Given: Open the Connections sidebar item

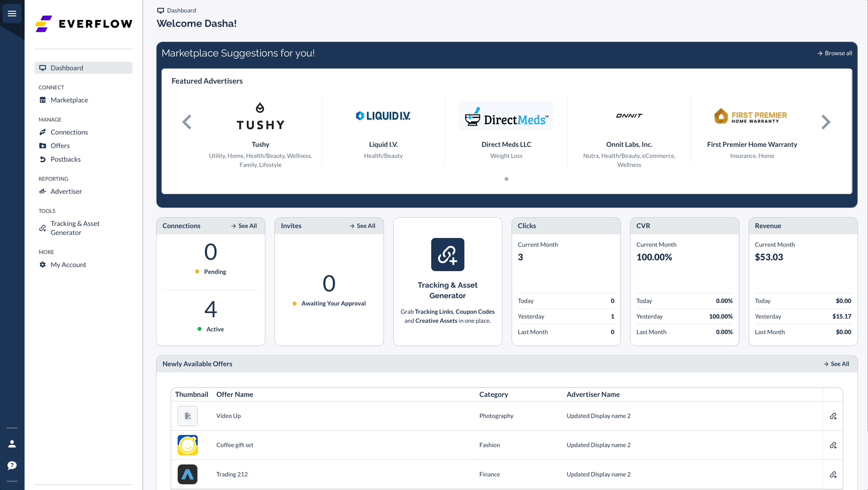Looking at the screenshot, I should [x=70, y=132].
